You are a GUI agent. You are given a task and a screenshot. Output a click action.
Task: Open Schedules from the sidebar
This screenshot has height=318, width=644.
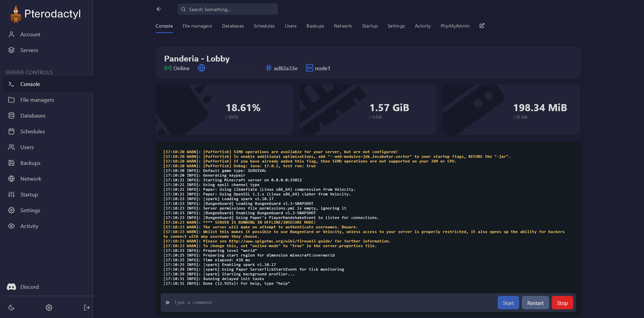33,131
